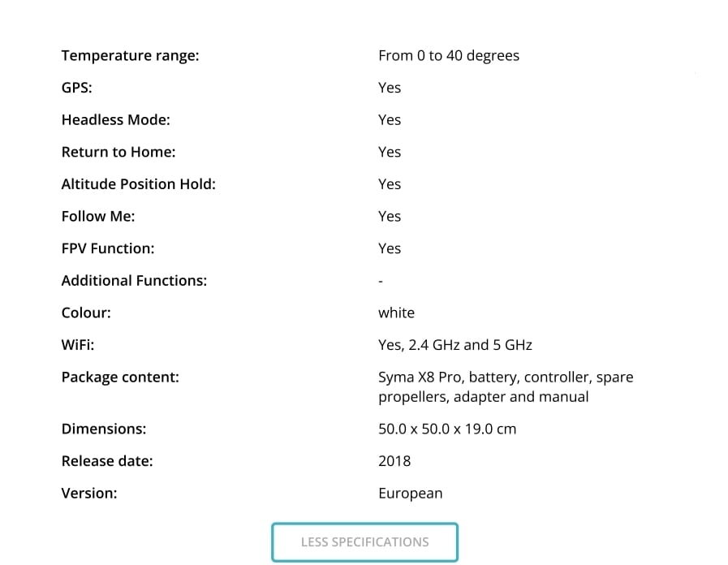Select the 'From 0 to 40 degrees' value

[x=448, y=56]
